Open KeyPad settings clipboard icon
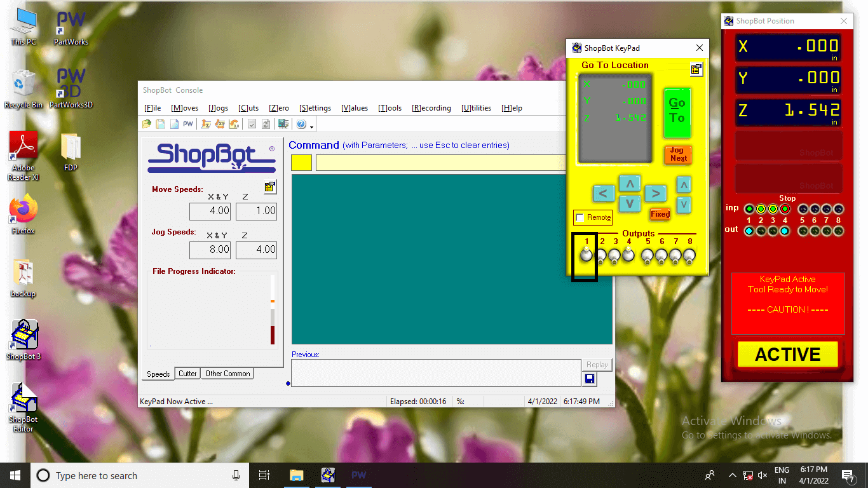This screenshot has height=488, width=868. coord(696,70)
